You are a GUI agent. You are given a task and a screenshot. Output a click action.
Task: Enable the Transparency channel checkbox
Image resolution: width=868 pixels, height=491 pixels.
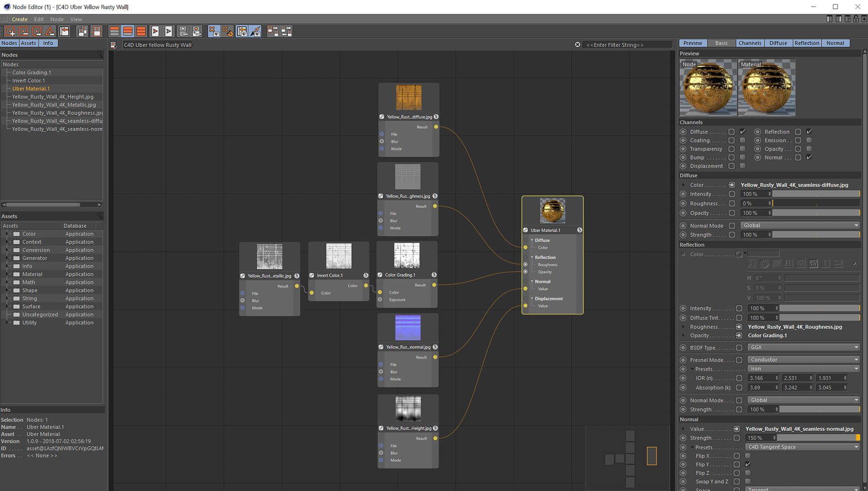(x=742, y=149)
